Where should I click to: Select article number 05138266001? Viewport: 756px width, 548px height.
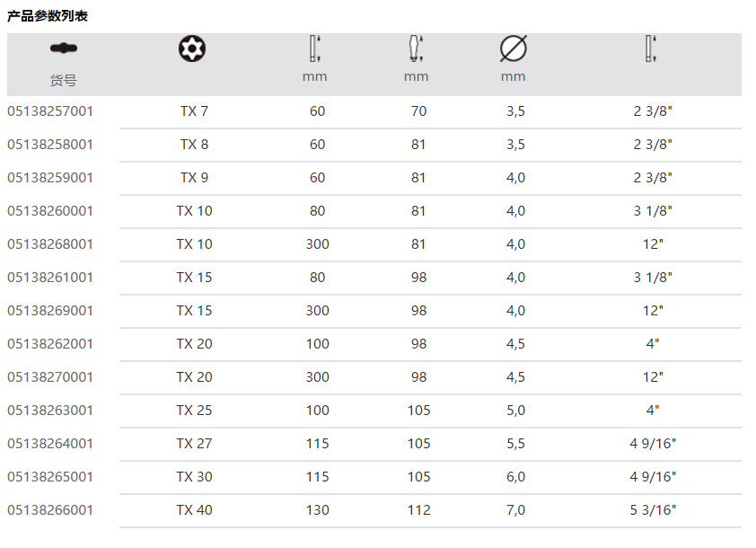coord(50,510)
